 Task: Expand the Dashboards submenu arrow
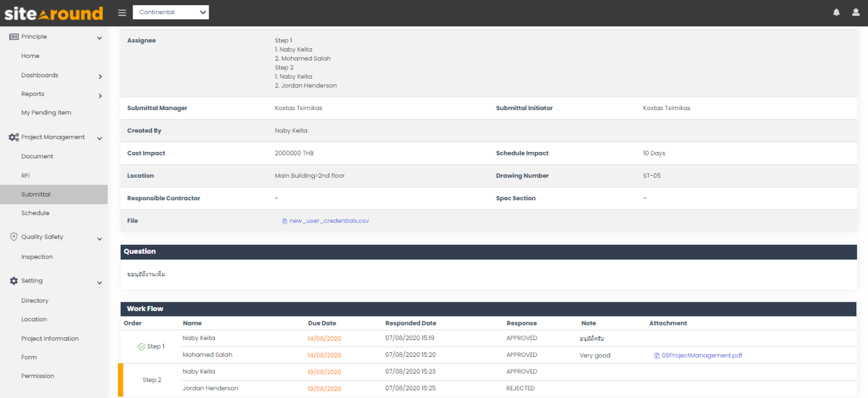(x=100, y=76)
